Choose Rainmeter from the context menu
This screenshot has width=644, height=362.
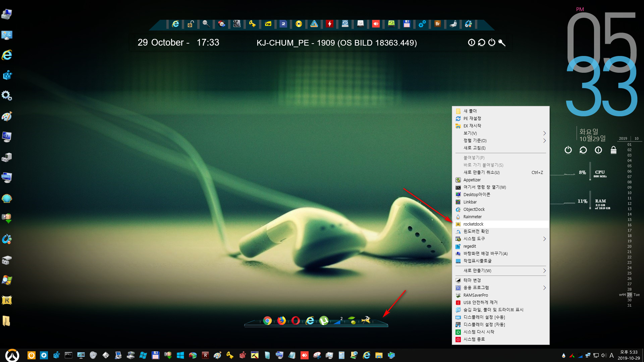coord(501,217)
